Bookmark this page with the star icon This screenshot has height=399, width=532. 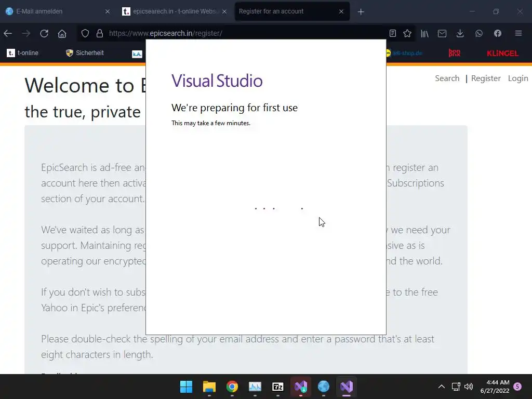[x=407, y=33]
